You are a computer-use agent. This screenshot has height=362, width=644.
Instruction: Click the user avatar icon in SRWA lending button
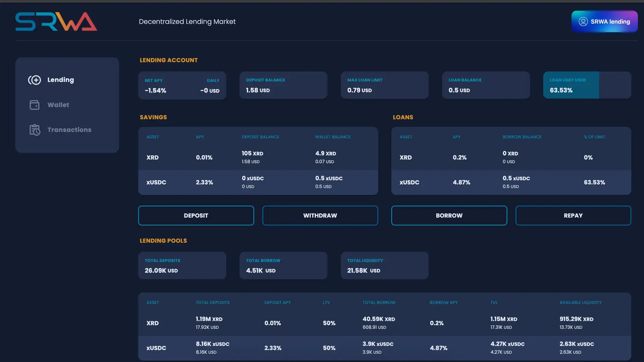pos(583,22)
